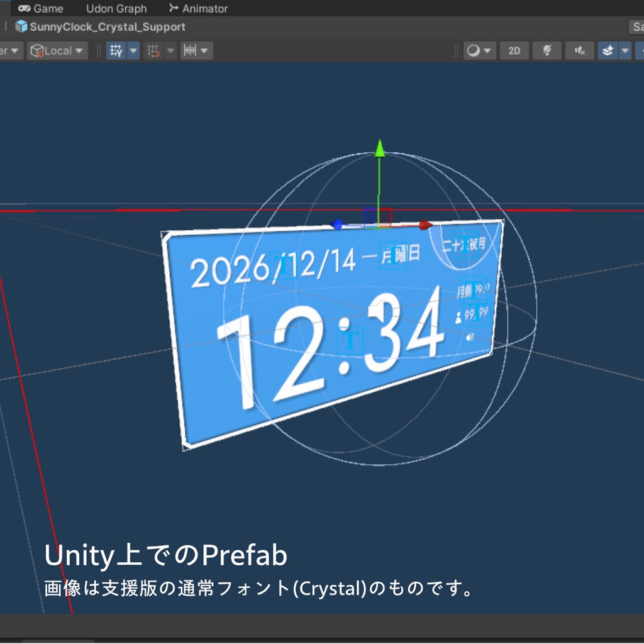Click the T text gizmo on the date
The height and width of the screenshot is (644, 644).
point(282,265)
